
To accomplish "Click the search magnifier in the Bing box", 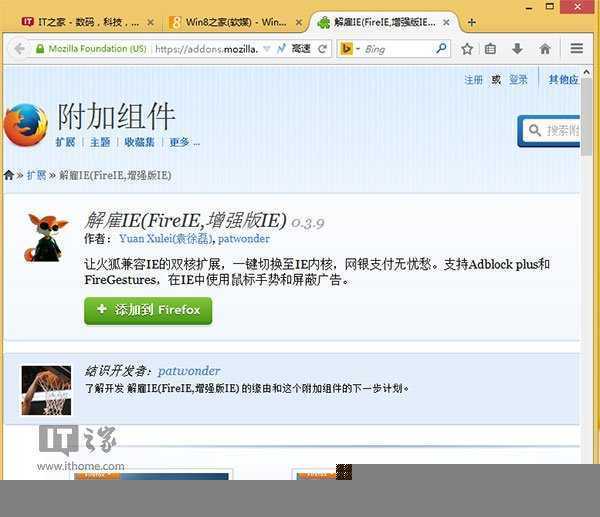I will [441, 48].
